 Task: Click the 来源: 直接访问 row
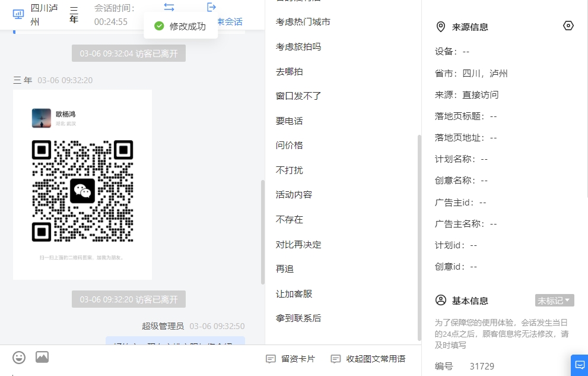click(x=466, y=95)
